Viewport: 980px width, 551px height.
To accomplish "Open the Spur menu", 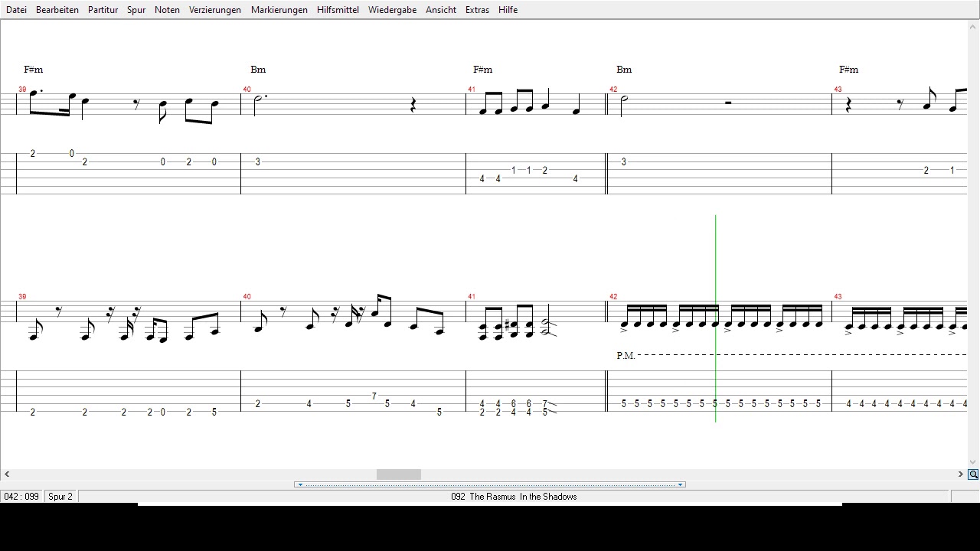I will tap(136, 10).
